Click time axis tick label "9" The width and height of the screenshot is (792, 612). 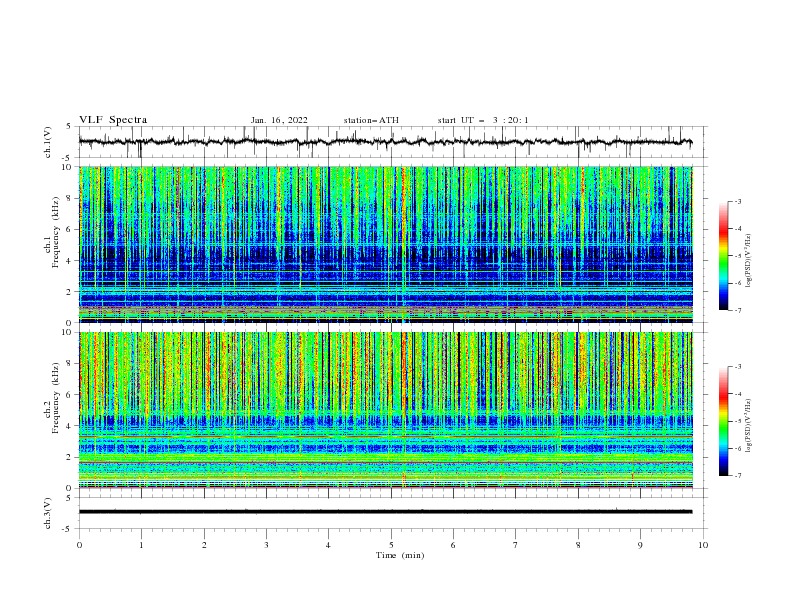click(x=640, y=545)
